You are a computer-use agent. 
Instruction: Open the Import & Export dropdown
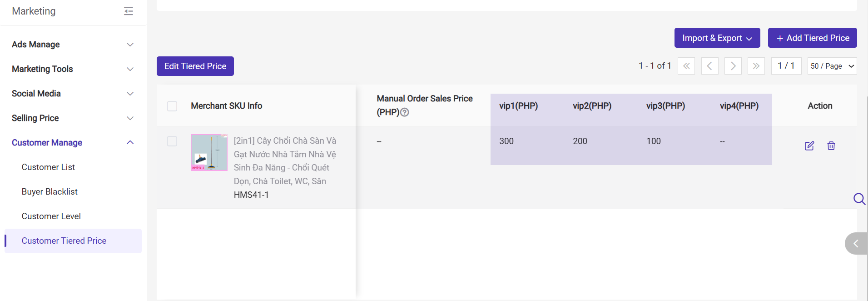click(x=717, y=38)
